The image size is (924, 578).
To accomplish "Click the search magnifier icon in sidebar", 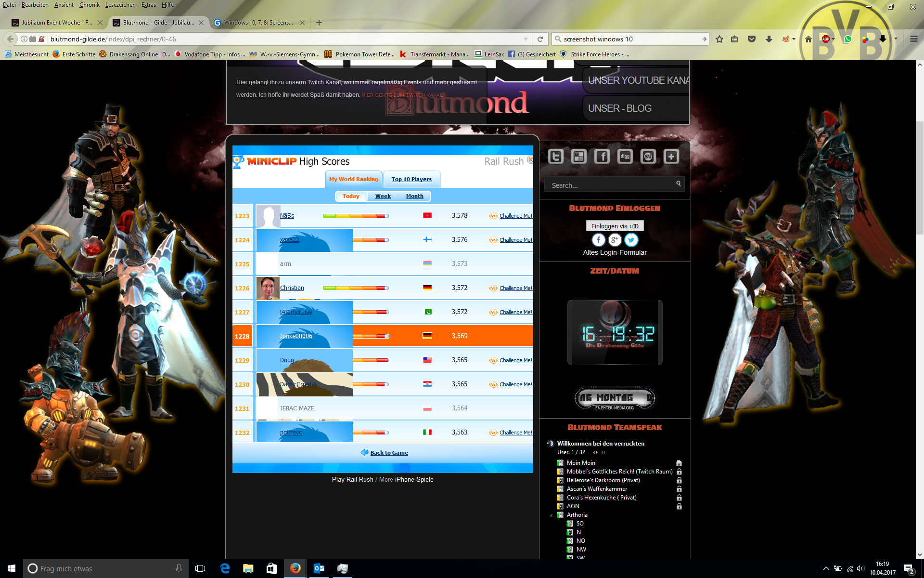I will [x=679, y=184].
